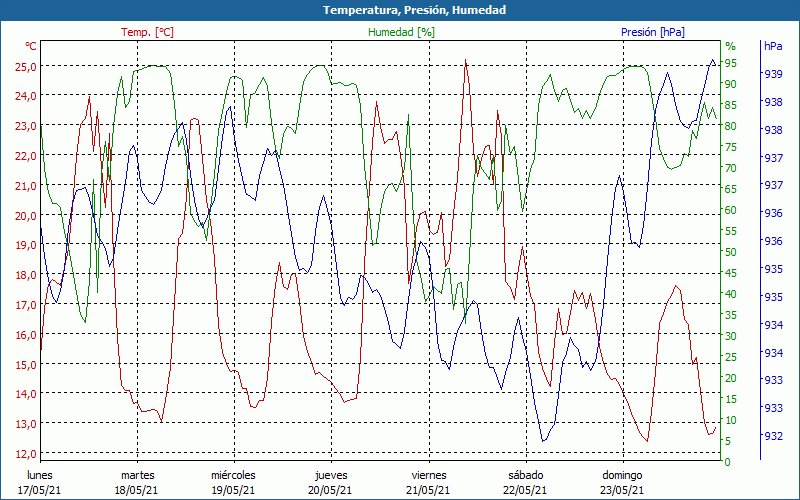Click the green '%' axis unit label
This screenshot has width=800, height=500.
point(731,46)
